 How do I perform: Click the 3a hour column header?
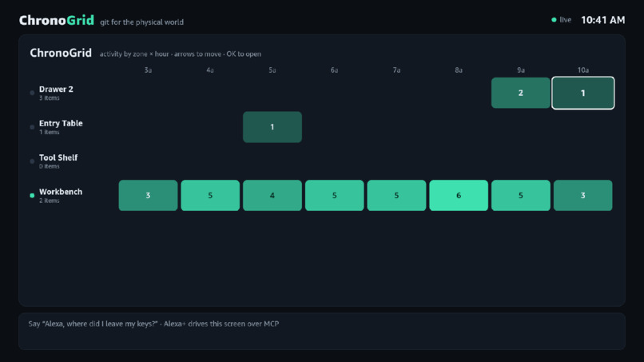point(148,70)
